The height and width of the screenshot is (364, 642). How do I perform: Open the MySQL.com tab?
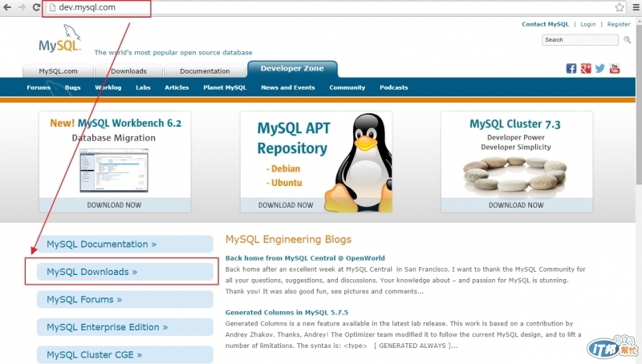click(x=58, y=71)
